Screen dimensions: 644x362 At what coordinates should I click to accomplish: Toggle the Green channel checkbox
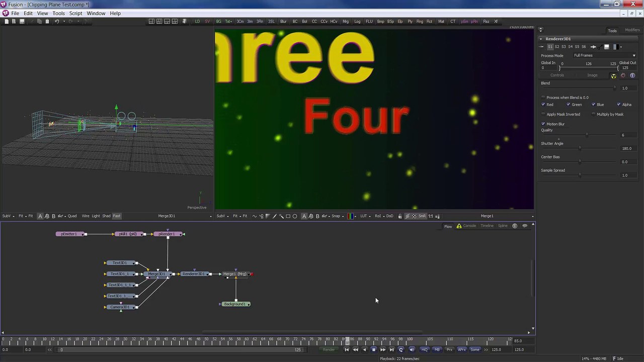569,105
